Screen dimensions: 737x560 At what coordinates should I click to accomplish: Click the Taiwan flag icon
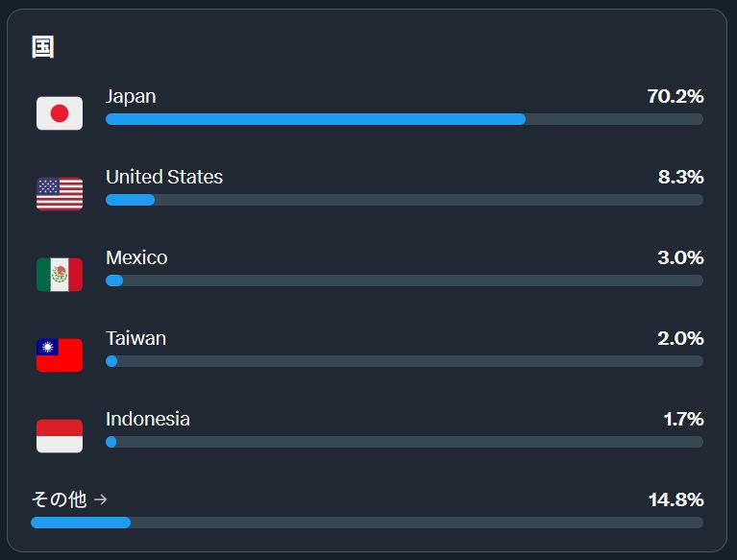(x=60, y=355)
